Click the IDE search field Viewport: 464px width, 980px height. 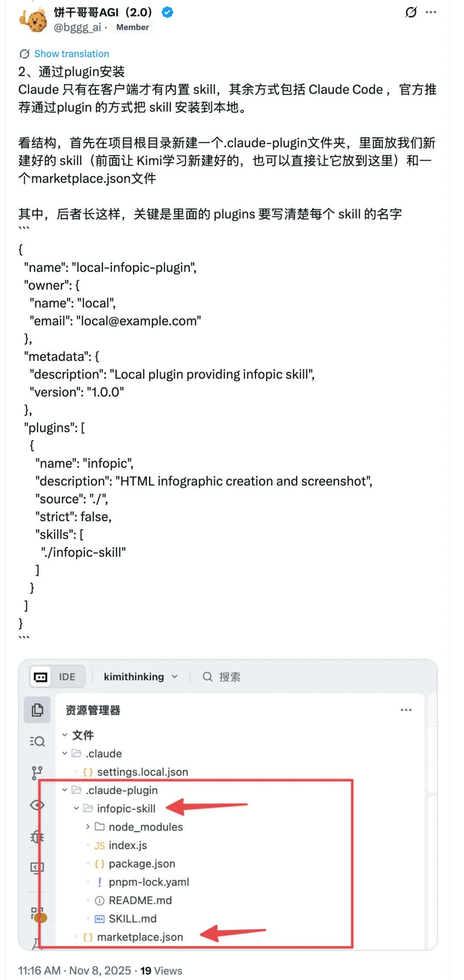click(229, 677)
